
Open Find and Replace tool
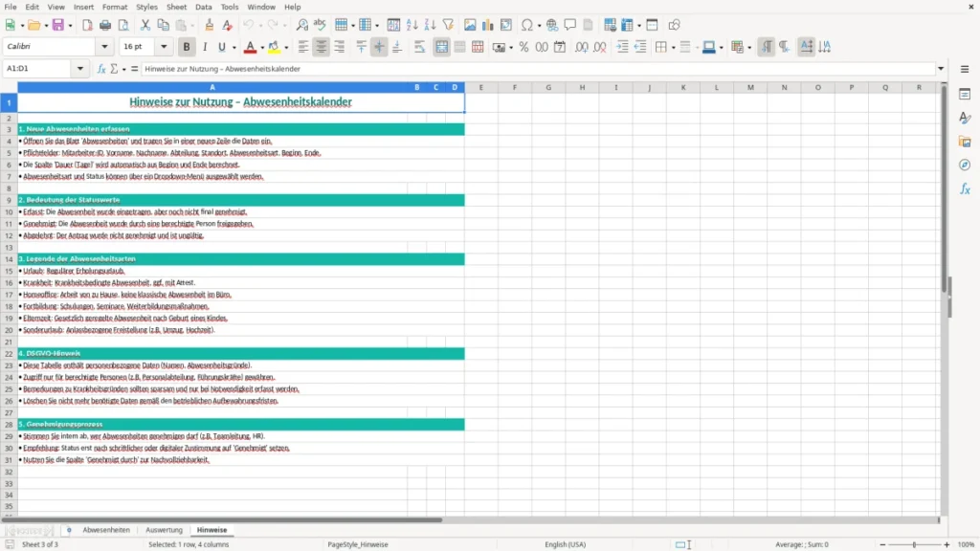coord(301,25)
